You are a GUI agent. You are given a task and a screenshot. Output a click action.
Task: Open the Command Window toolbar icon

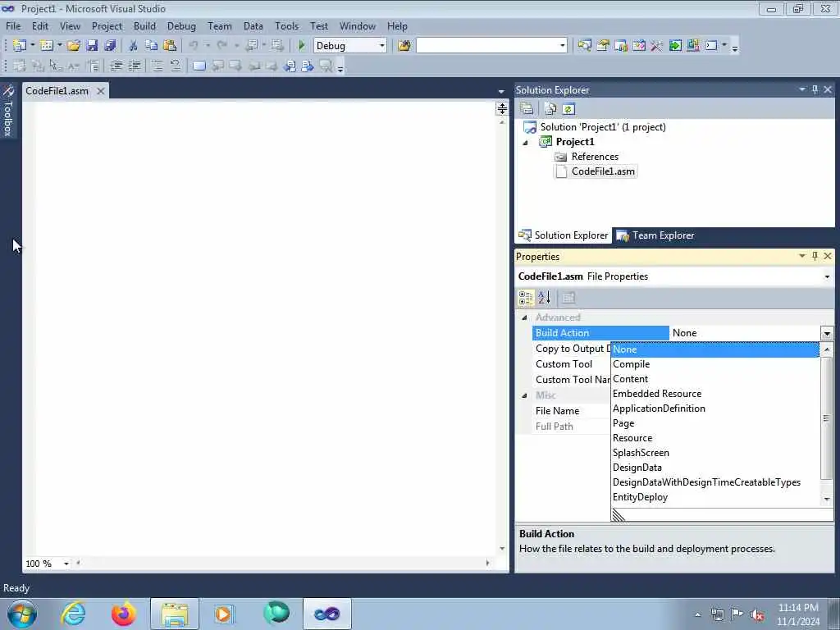tap(711, 46)
